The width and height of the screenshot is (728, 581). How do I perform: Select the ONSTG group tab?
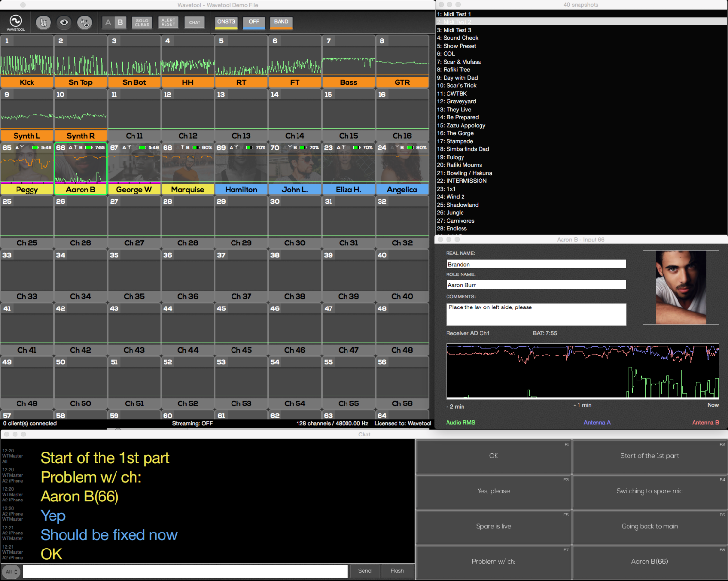tap(226, 22)
